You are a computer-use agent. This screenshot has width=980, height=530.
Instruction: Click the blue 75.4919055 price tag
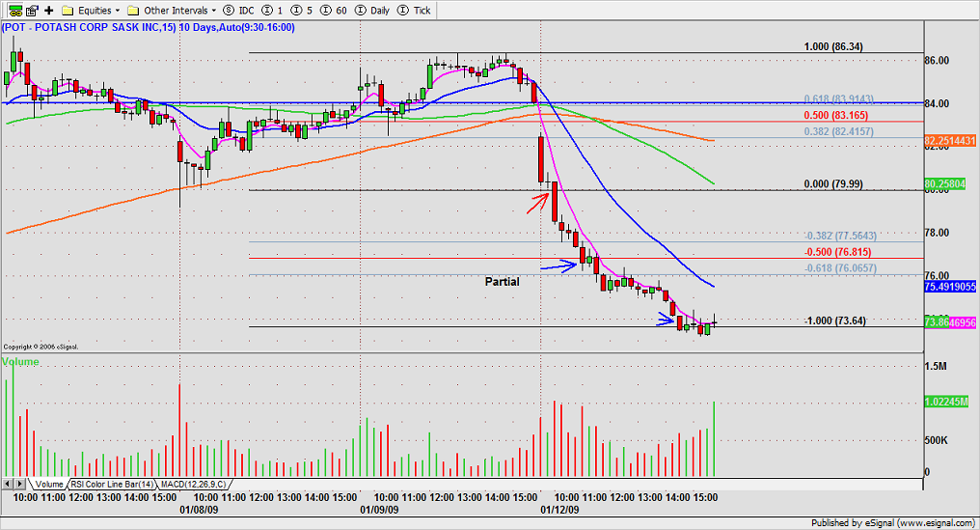(x=949, y=287)
